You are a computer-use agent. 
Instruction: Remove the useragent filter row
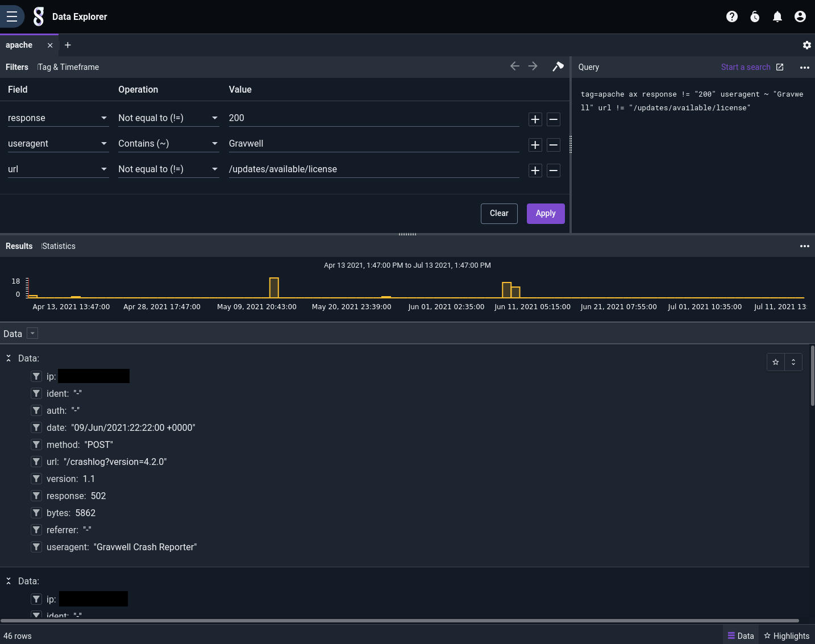(x=554, y=145)
